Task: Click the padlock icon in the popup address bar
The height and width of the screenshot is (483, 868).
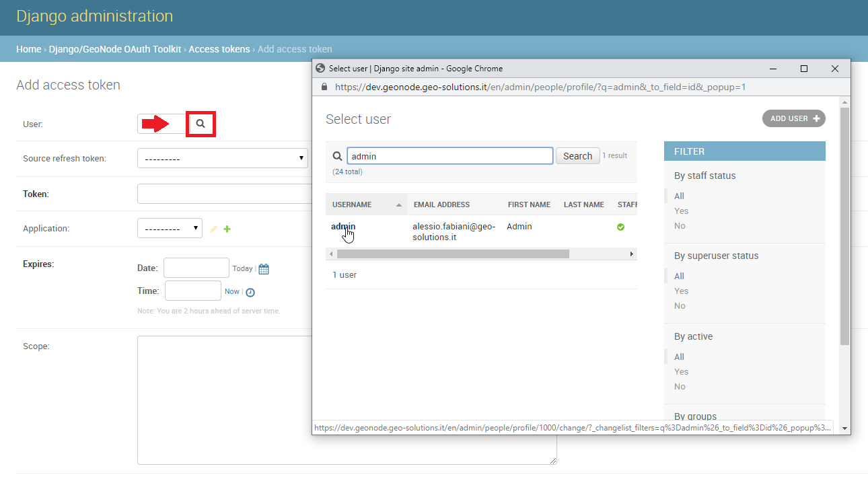Action: tap(324, 87)
